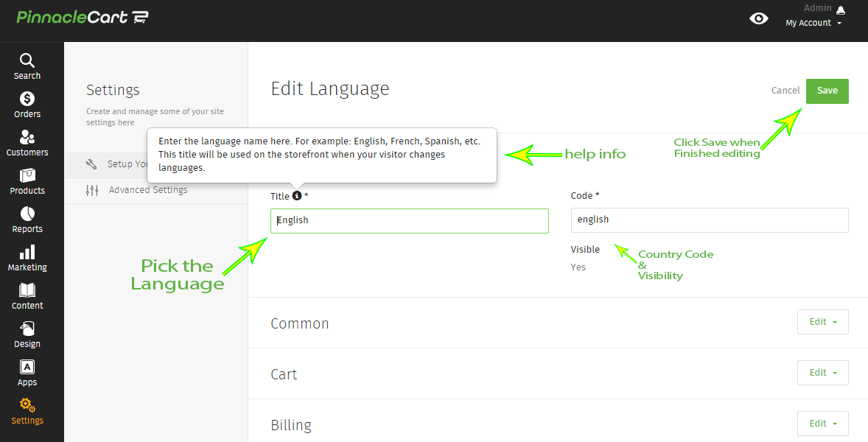Open notifications bell next to Admin

coord(841,9)
